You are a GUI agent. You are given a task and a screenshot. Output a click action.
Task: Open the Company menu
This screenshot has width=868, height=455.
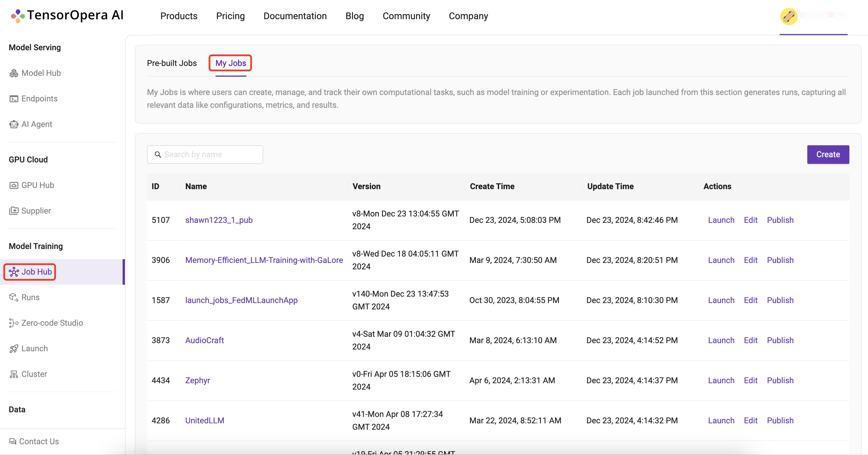pos(468,16)
